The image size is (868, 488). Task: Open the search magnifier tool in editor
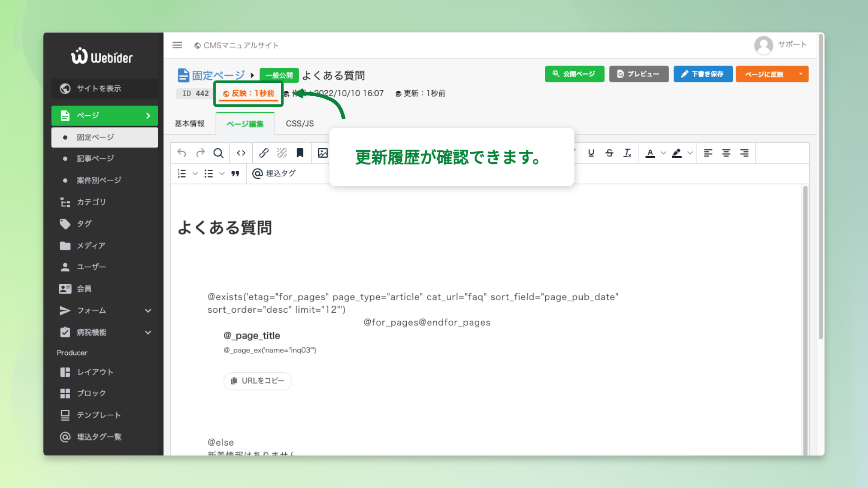218,153
